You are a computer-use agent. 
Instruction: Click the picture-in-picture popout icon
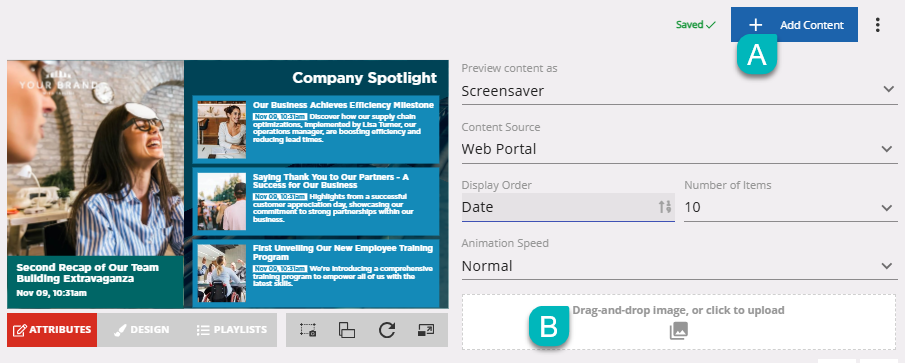(x=425, y=330)
